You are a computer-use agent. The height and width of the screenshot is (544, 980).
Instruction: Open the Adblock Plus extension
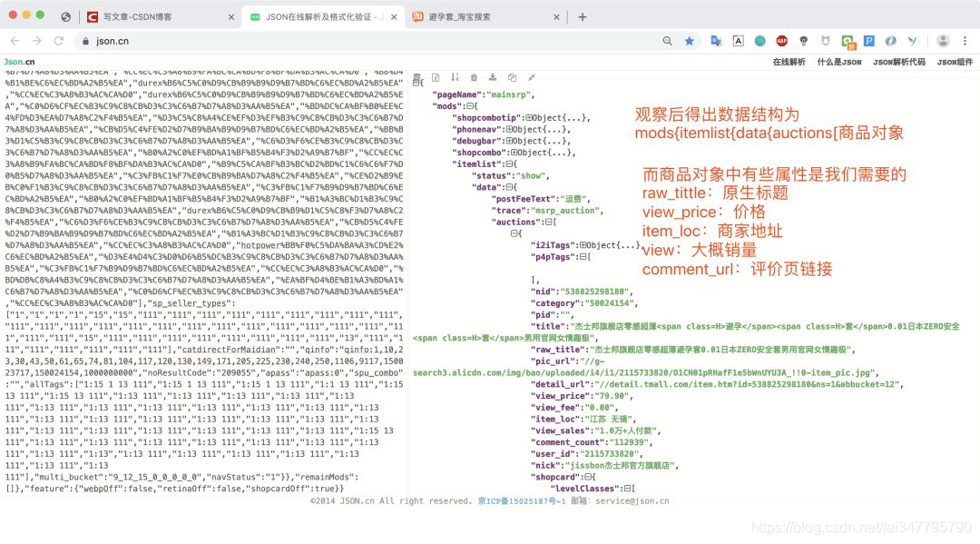(783, 41)
